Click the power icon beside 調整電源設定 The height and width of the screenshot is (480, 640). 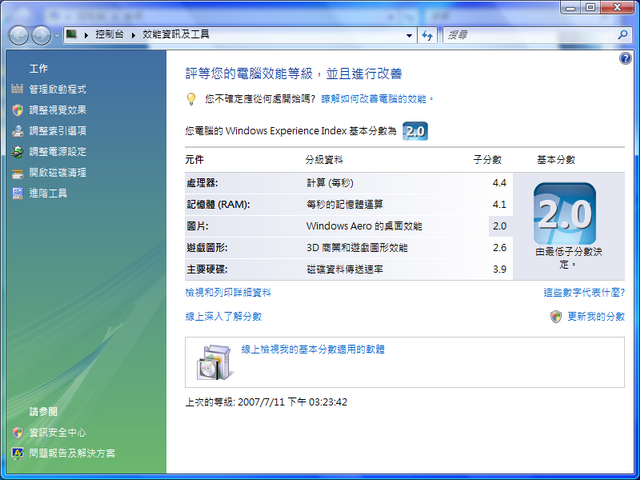(x=18, y=152)
